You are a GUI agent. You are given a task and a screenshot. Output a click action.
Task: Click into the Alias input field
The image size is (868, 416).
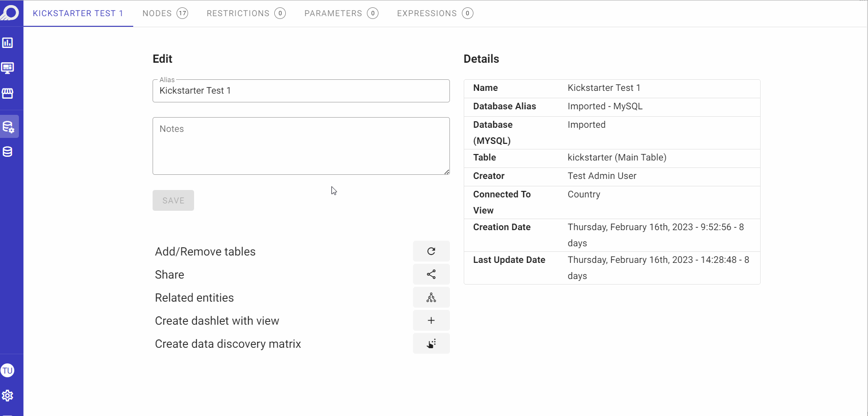(x=301, y=91)
